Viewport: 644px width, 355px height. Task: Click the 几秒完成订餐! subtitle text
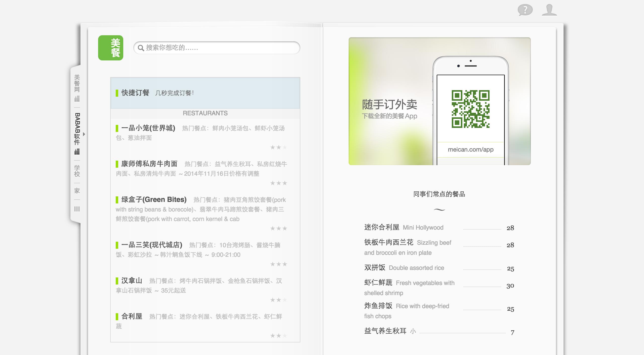tap(174, 93)
